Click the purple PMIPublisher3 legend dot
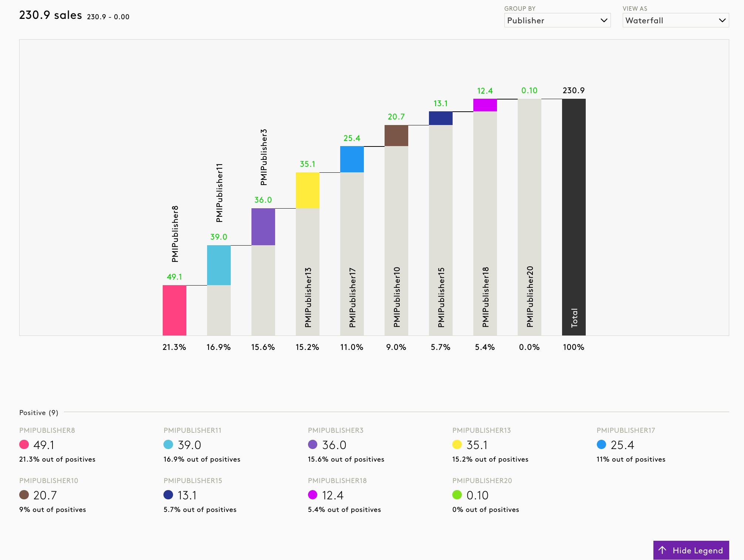This screenshot has width=744, height=560. (312, 445)
